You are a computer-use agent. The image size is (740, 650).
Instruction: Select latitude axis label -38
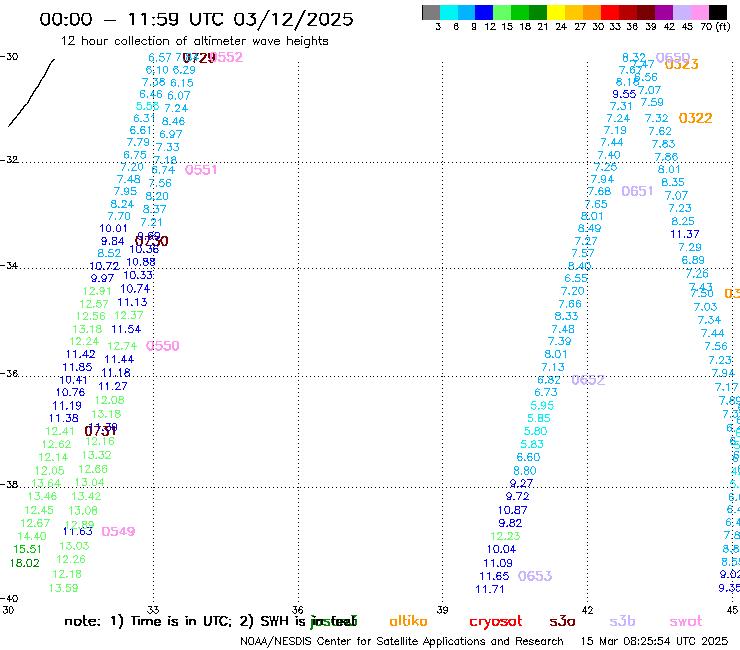point(9,485)
